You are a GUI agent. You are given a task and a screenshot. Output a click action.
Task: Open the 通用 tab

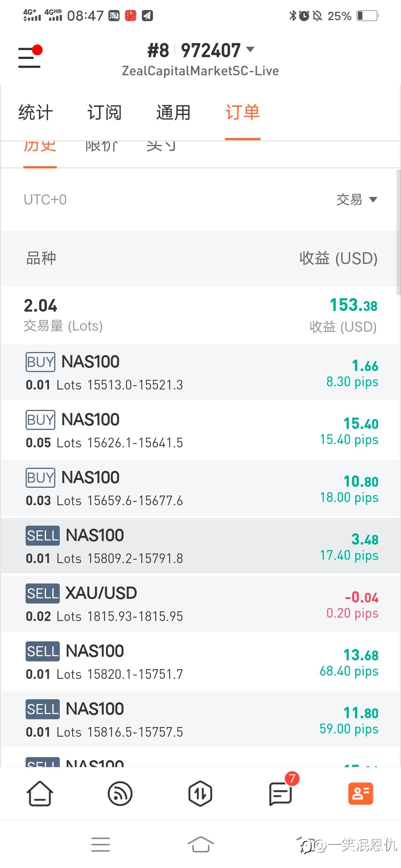[173, 112]
